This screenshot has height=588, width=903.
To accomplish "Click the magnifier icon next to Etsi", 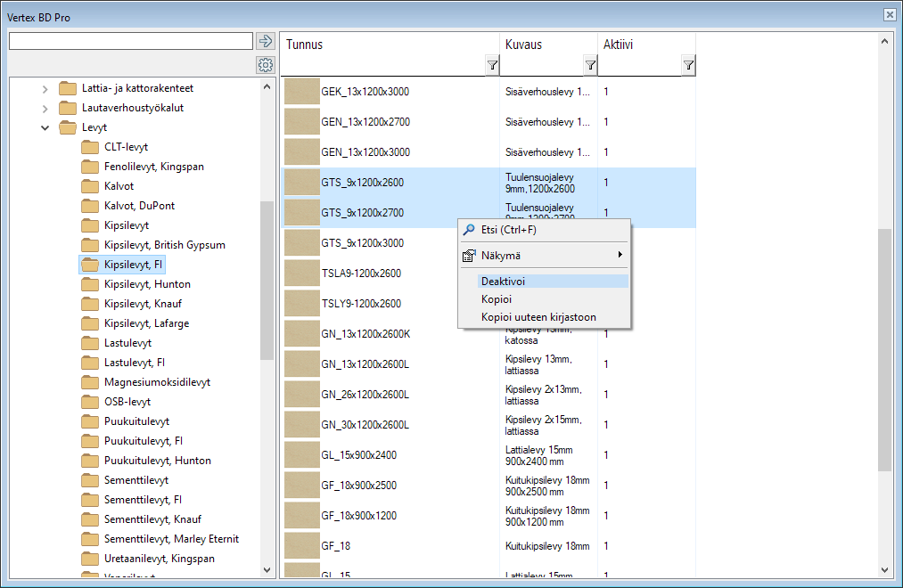I will [469, 230].
